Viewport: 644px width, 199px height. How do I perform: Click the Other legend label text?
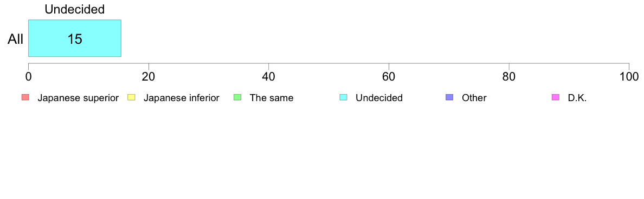[x=474, y=98]
